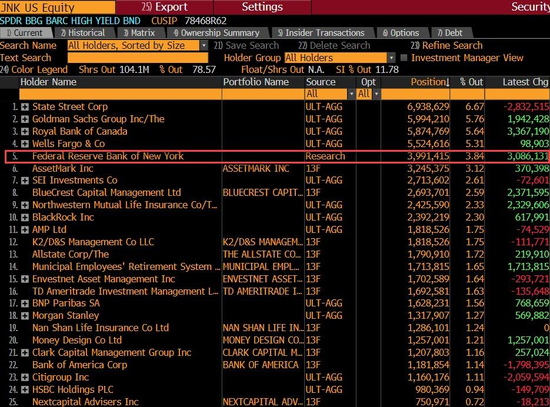Expand Goldman Sachs Group holder row
550x407 pixels.
tap(25, 119)
